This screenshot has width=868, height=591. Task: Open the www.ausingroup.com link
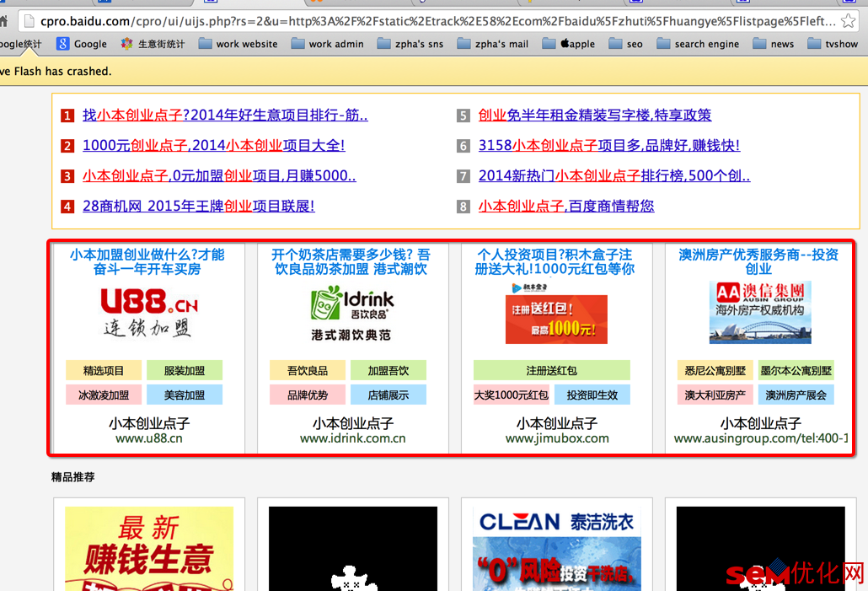761,438
